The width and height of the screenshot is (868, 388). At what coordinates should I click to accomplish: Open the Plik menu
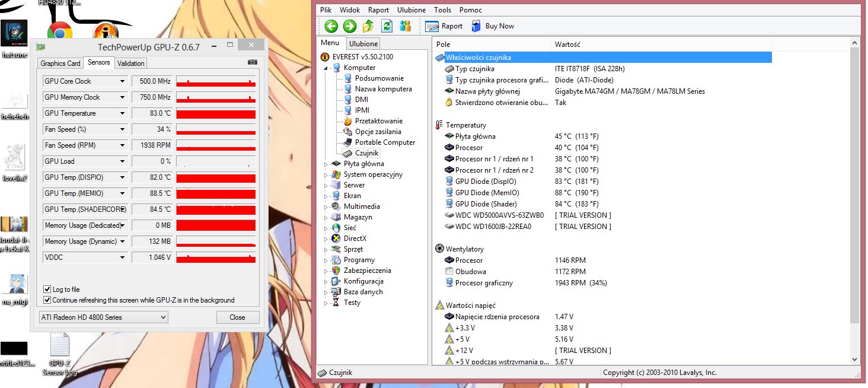click(326, 10)
